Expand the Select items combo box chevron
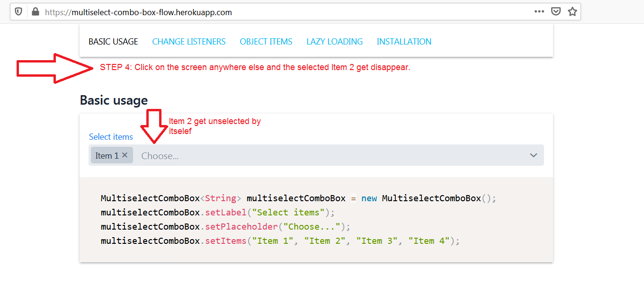This screenshot has height=286, width=644. click(533, 155)
